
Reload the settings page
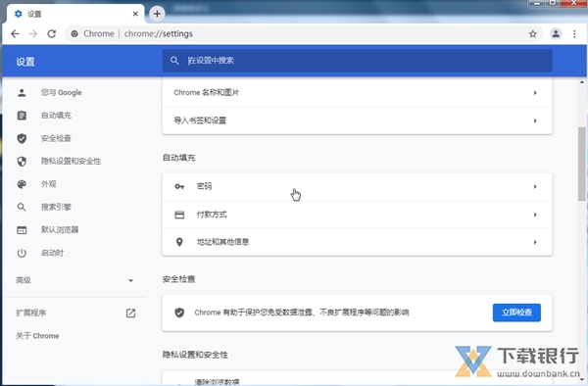(x=51, y=33)
